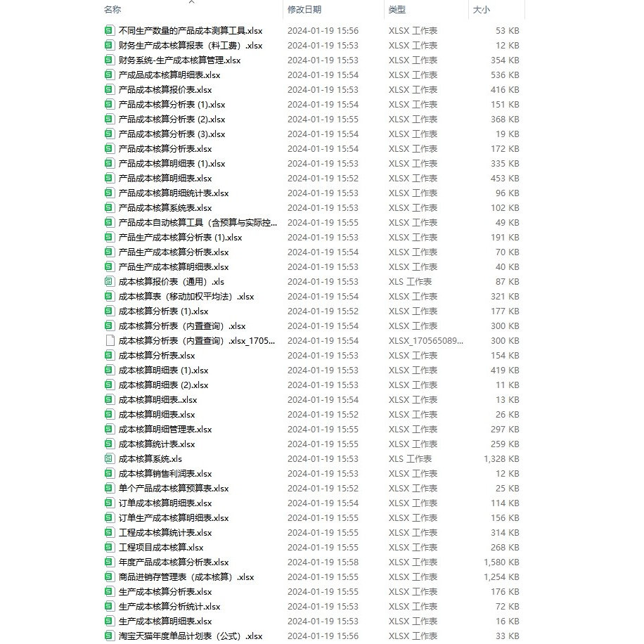The width and height of the screenshot is (644, 644).
Task: Click the icon of 产品生产成本核算明细表.xlsx
Action: coord(109,266)
